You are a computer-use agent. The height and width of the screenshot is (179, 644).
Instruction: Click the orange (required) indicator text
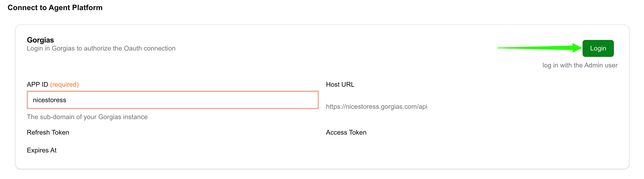tap(64, 84)
